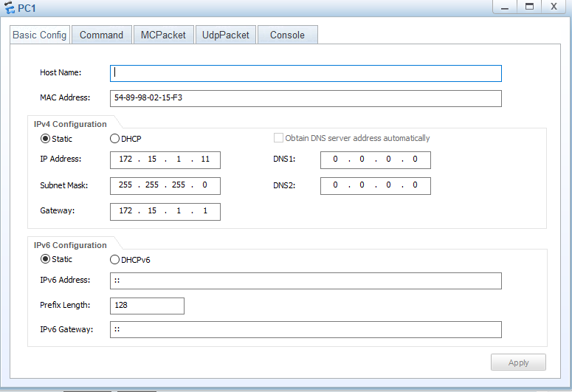Click the IPv4 IP Address field
The image size is (572, 392).
tap(165, 159)
